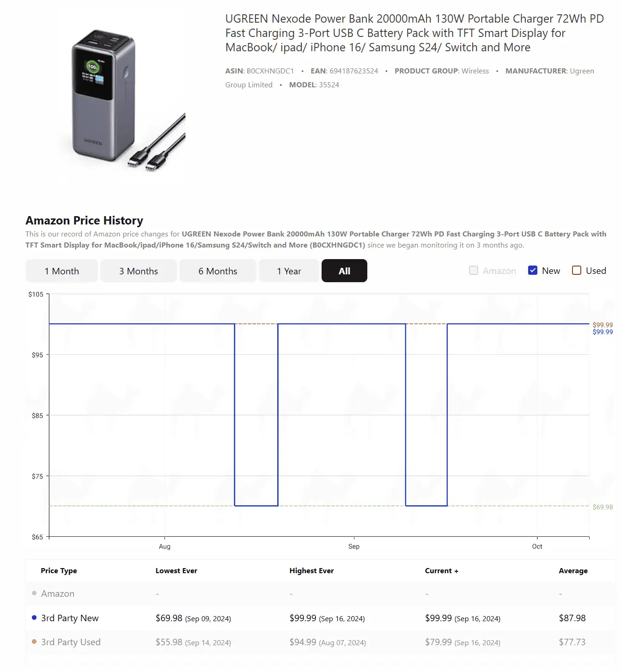621x672 pixels.
Task: Click the Current + column header
Action: 441,571
